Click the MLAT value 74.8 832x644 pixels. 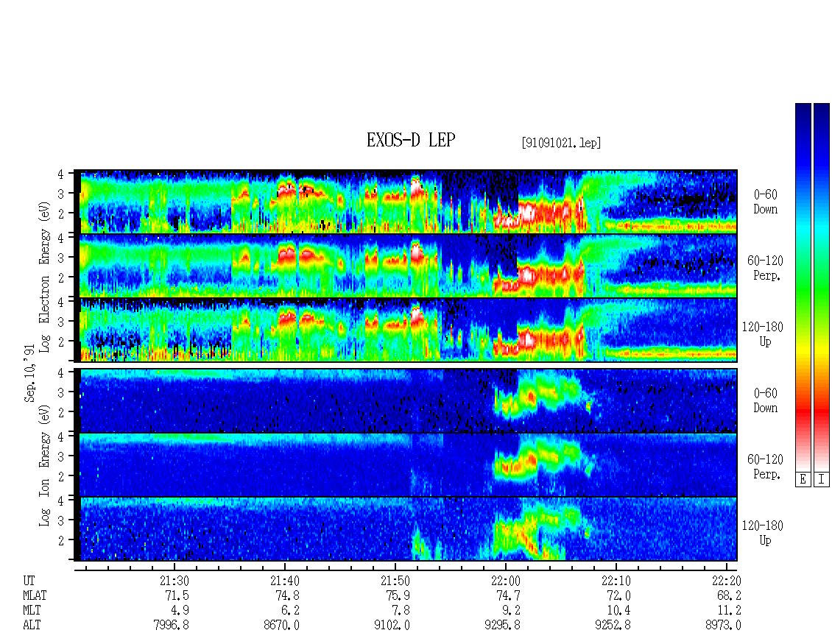(x=288, y=595)
